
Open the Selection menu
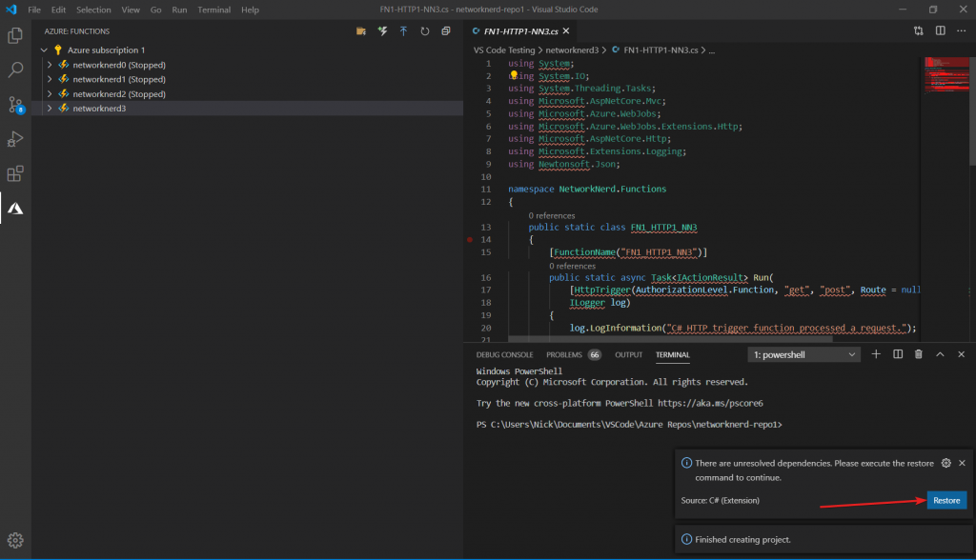pyautogui.click(x=93, y=10)
